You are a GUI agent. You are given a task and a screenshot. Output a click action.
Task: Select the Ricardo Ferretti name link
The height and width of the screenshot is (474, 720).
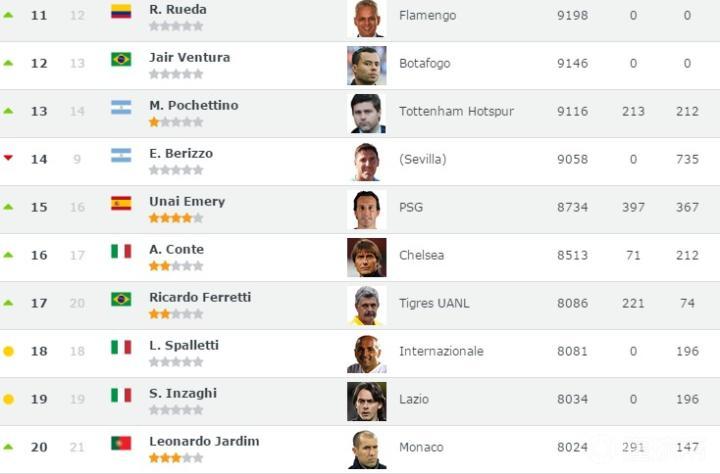(x=200, y=297)
